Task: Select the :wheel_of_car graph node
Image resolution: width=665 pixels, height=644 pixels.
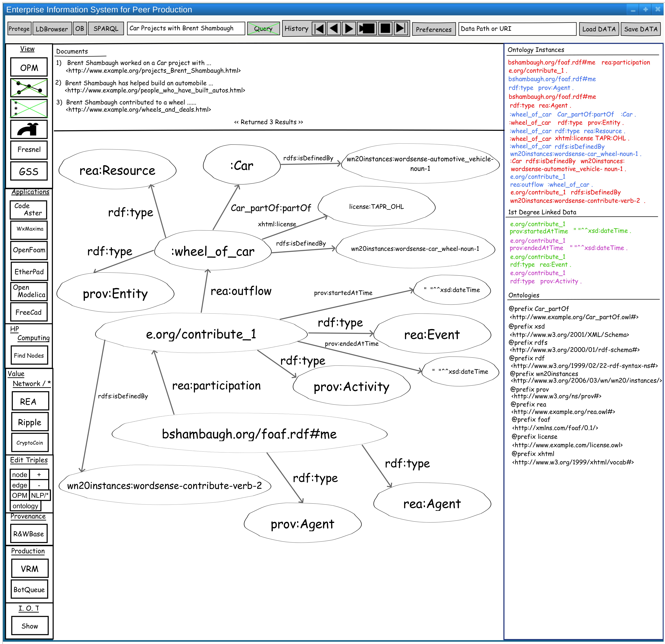Action: point(213,251)
